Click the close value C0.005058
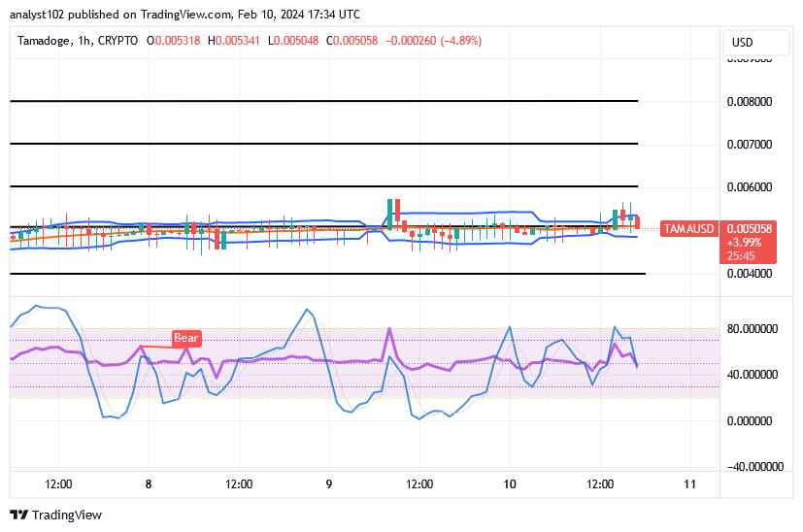The image size is (803, 532). [x=351, y=41]
